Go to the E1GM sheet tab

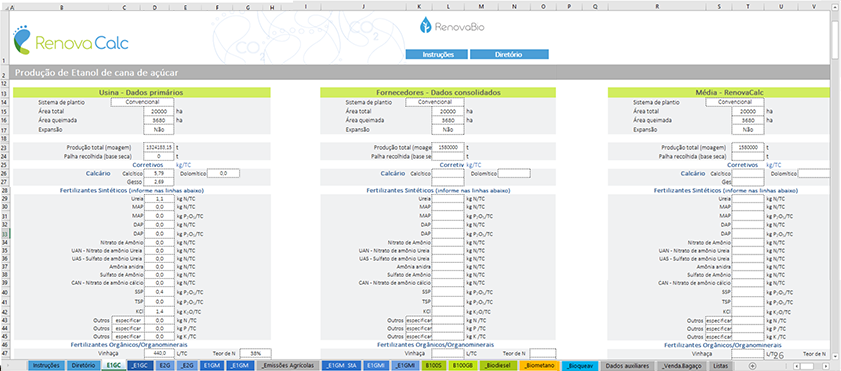(x=211, y=366)
